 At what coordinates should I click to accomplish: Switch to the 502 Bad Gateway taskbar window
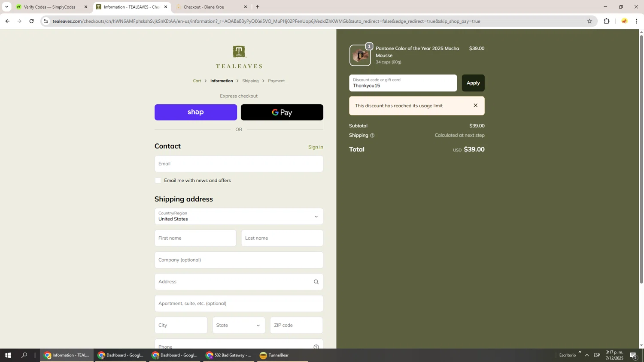(228, 355)
